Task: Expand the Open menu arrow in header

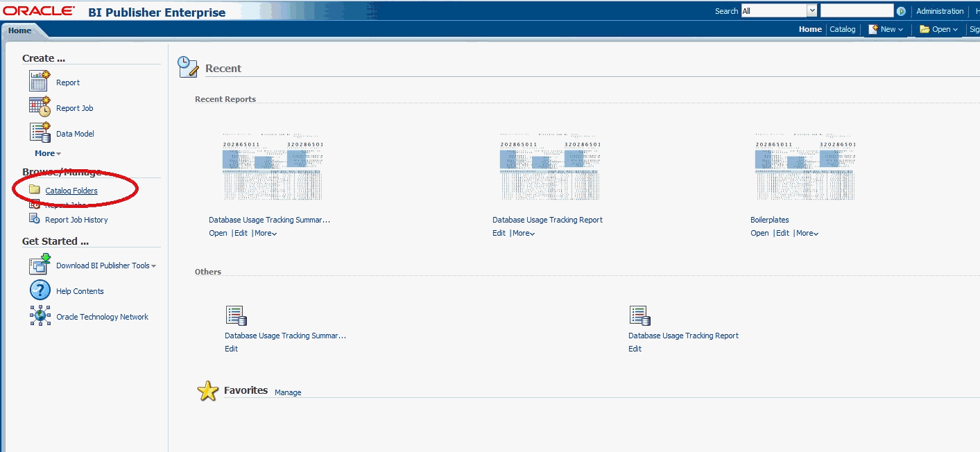Action: (955, 30)
